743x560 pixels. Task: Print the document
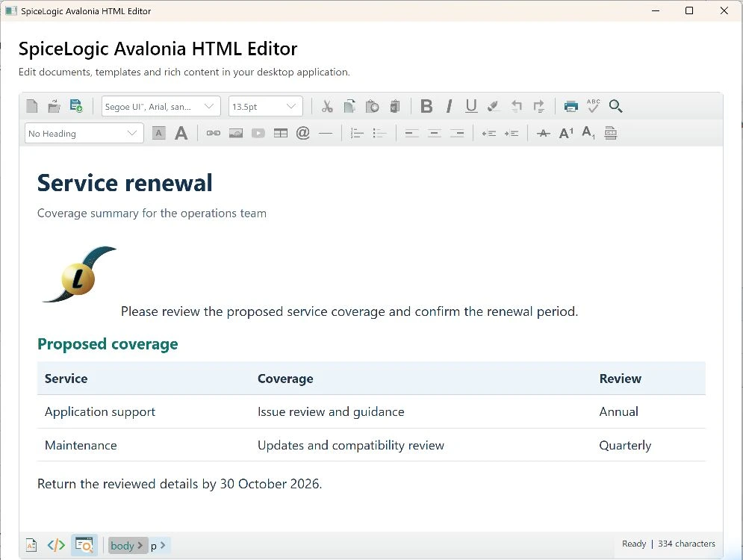[x=571, y=106]
